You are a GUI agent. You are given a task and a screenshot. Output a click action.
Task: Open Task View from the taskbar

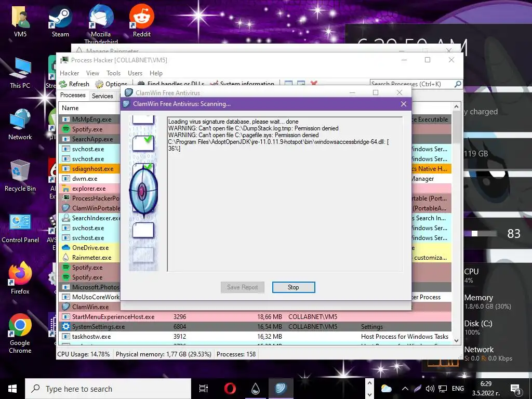(x=204, y=389)
